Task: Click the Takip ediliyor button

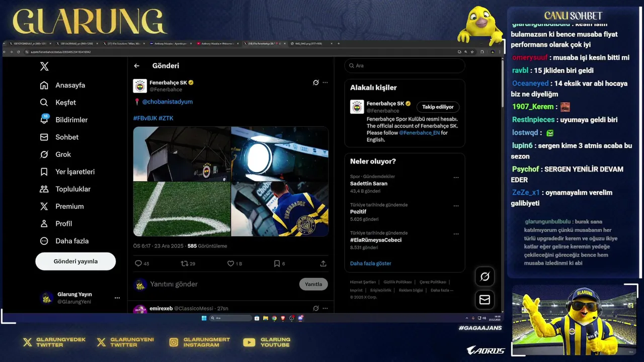Action: coord(438,107)
